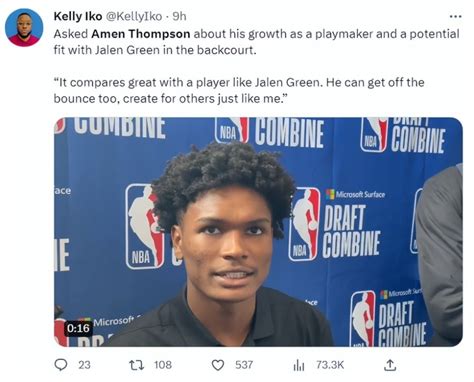Open the view analytics bar chart icon
Viewport: 474px width, 382px height.
[299, 365]
